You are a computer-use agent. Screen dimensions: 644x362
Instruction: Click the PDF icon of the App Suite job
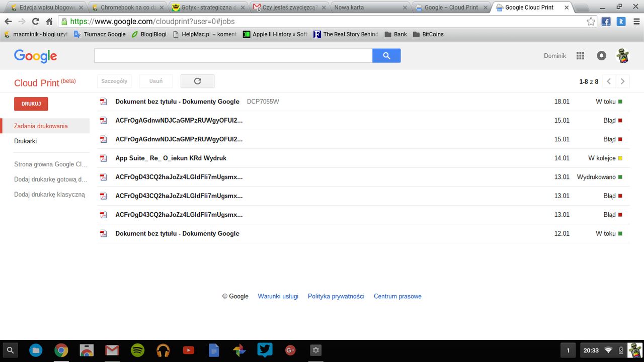[104, 158]
